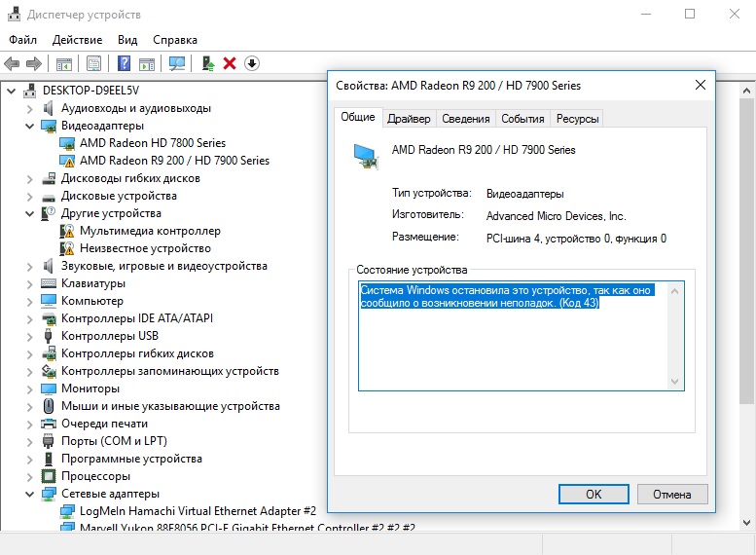
Task: Click the Контроллеры USB plug icon
Action: pyautogui.click(x=49, y=336)
